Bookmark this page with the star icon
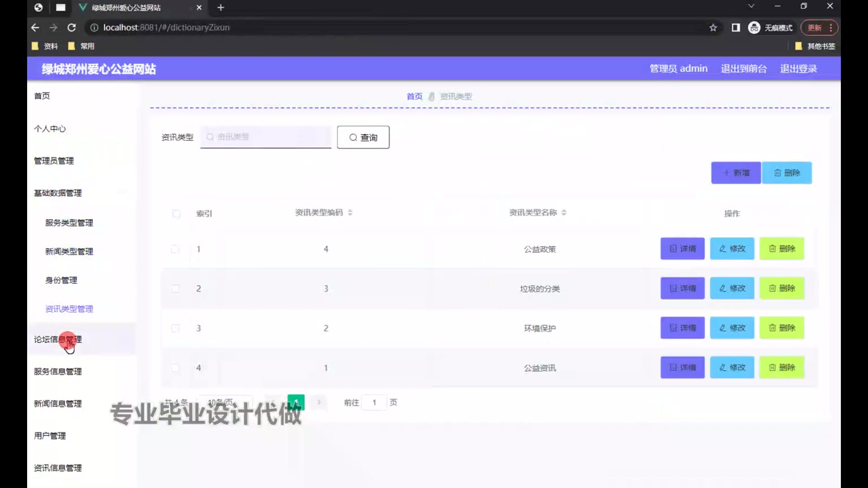This screenshot has width=868, height=488. point(713,28)
